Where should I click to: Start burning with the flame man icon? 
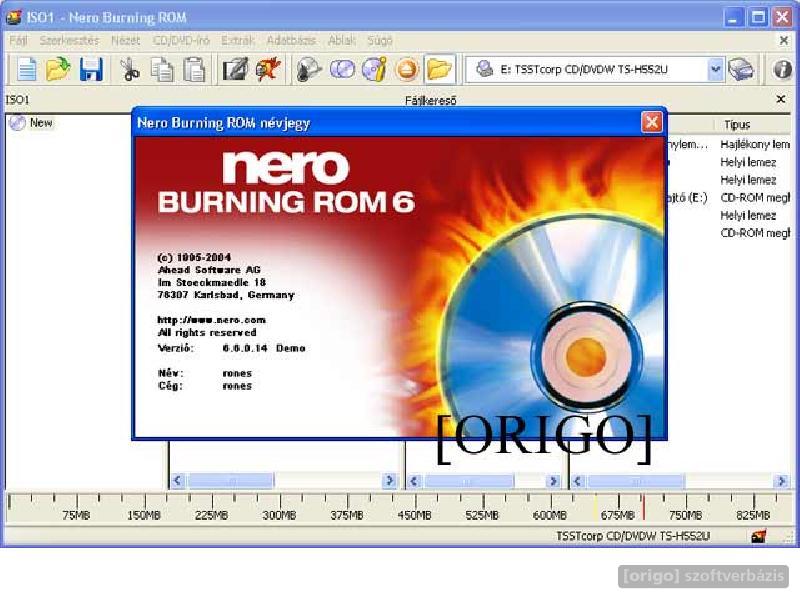[x=269, y=69]
